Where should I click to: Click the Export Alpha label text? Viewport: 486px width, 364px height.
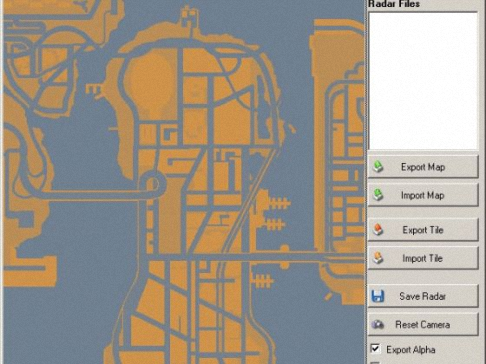click(411, 350)
